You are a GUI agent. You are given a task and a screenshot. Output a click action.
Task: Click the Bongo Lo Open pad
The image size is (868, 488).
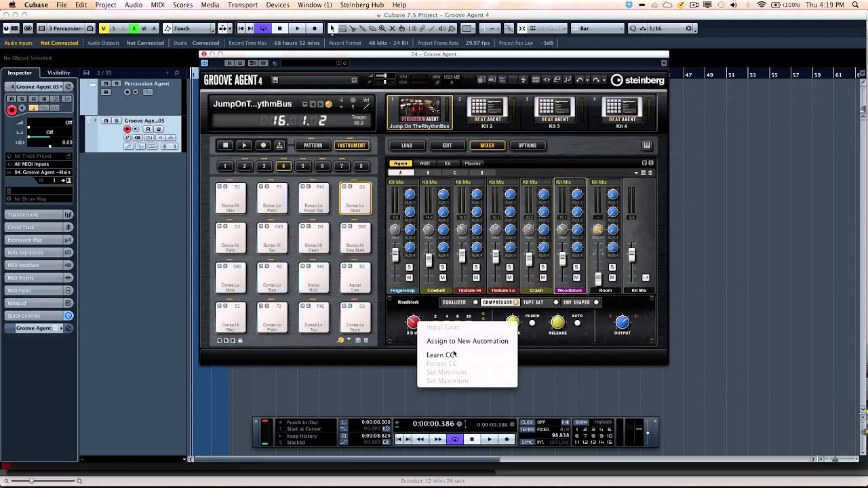[x=355, y=197]
